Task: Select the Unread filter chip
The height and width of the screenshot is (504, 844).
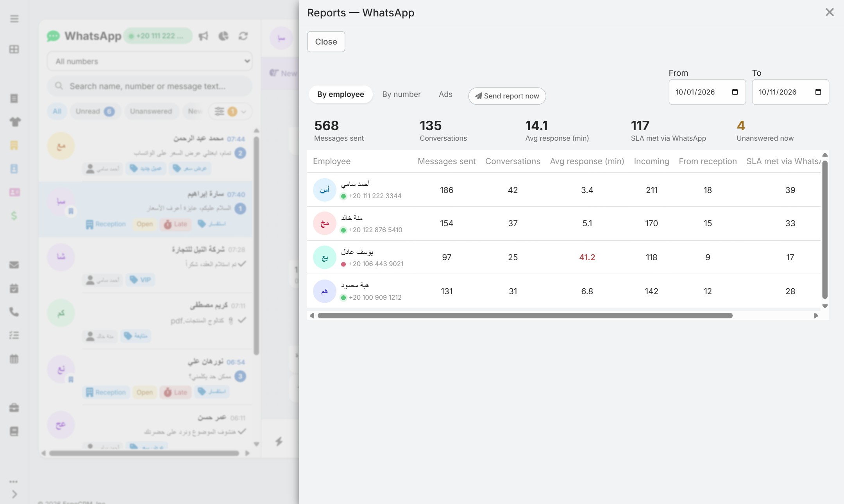Action: coord(95,111)
